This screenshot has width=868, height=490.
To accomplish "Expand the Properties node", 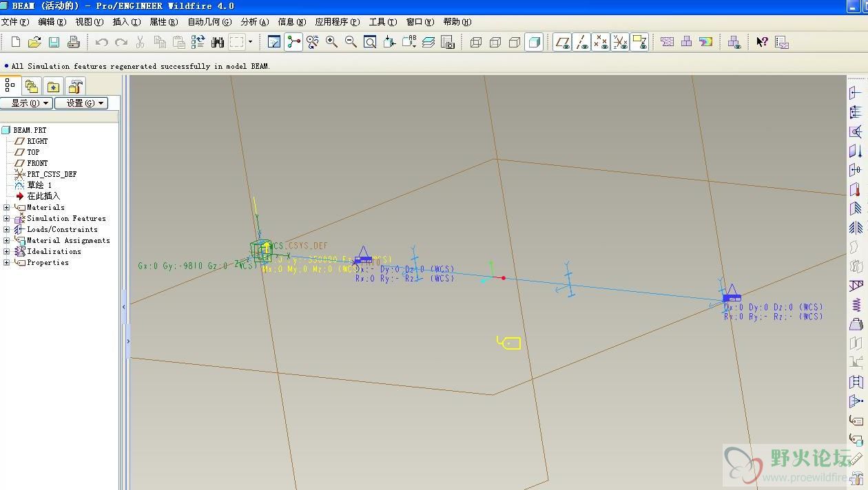I will coord(7,262).
